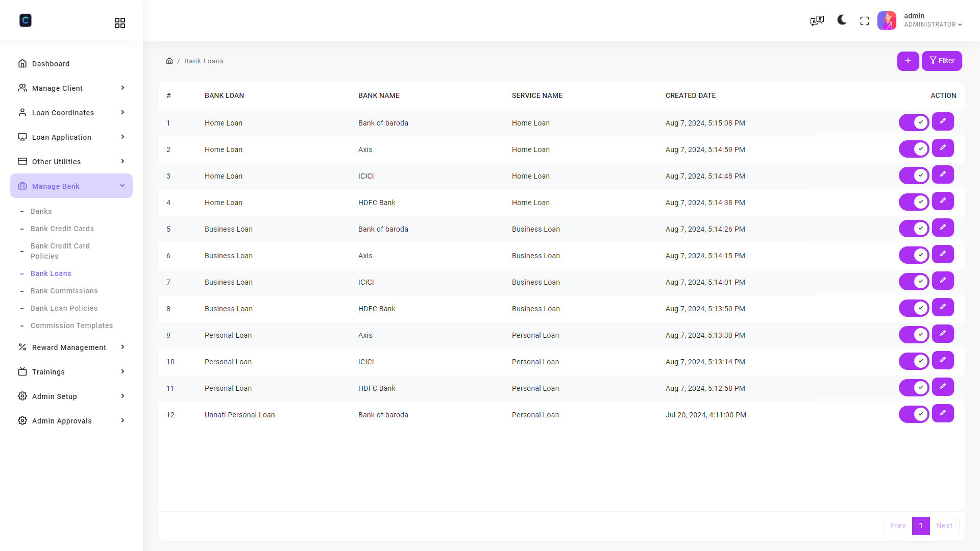Click the Reward Management percent icon
Viewport: 980px width, 551px height.
[x=22, y=347]
